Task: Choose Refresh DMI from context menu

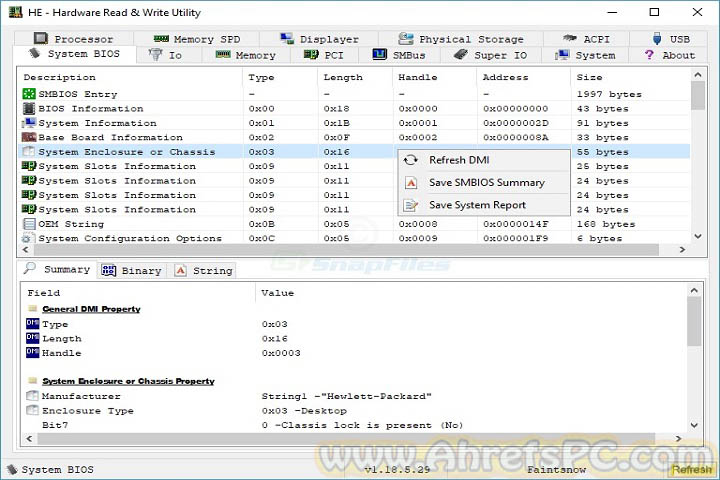Action: pyautogui.click(x=484, y=160)
